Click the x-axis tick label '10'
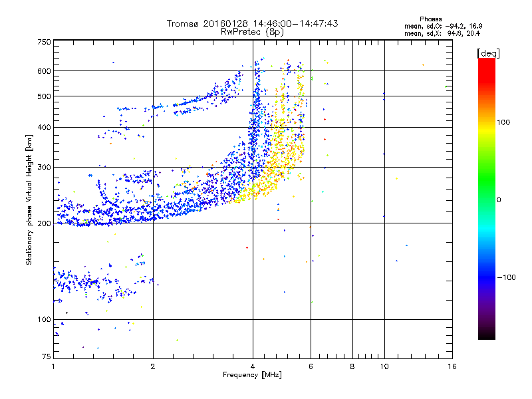 pyautogui.click(x=384, y=366)
